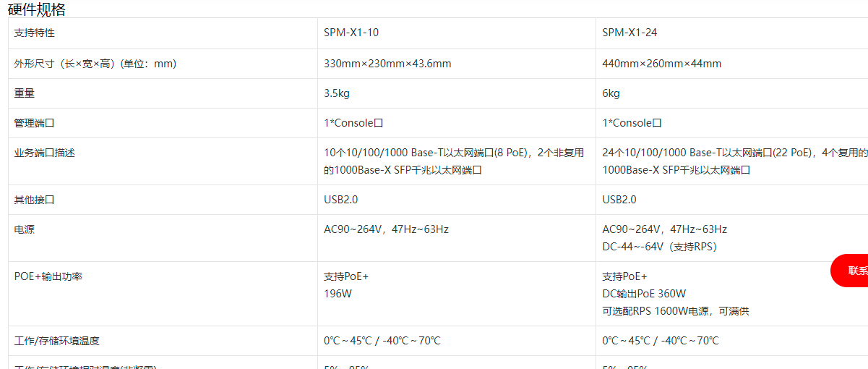Screen dimensions: 868x369
Task: Click the 6kg weight value
Action: 611,93
